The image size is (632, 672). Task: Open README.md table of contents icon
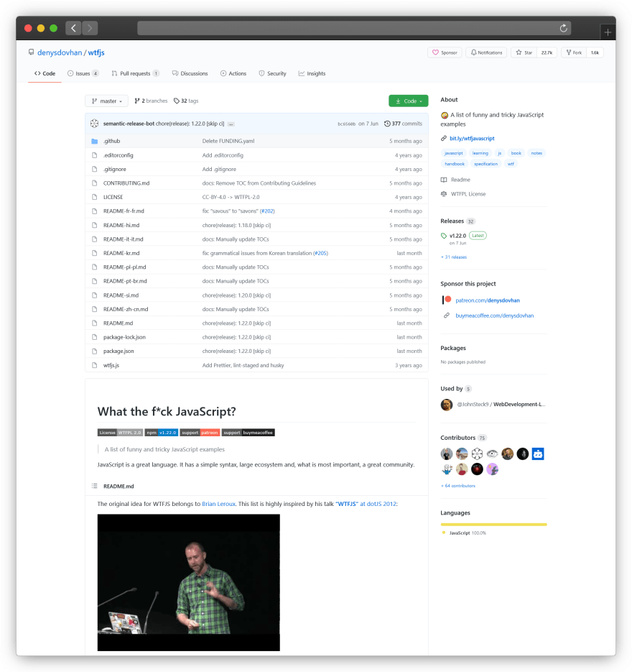pyautogui.click(x=95, y=486)
